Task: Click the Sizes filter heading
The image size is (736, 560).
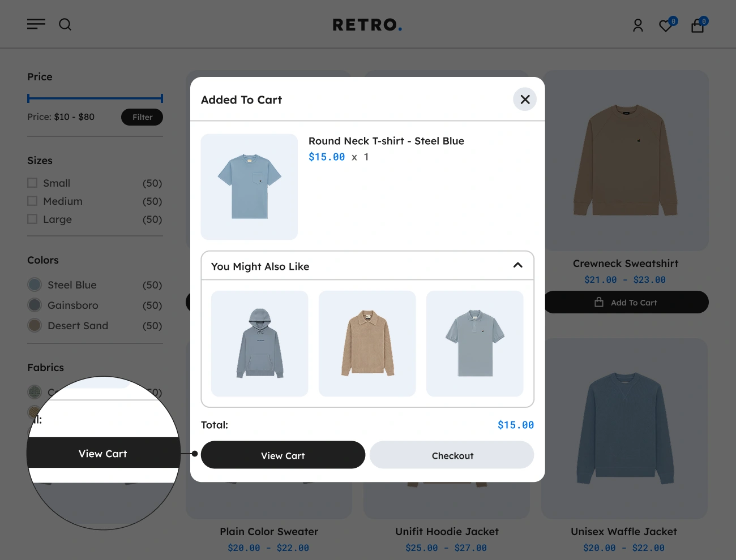Action: click(x=40, y=161)
